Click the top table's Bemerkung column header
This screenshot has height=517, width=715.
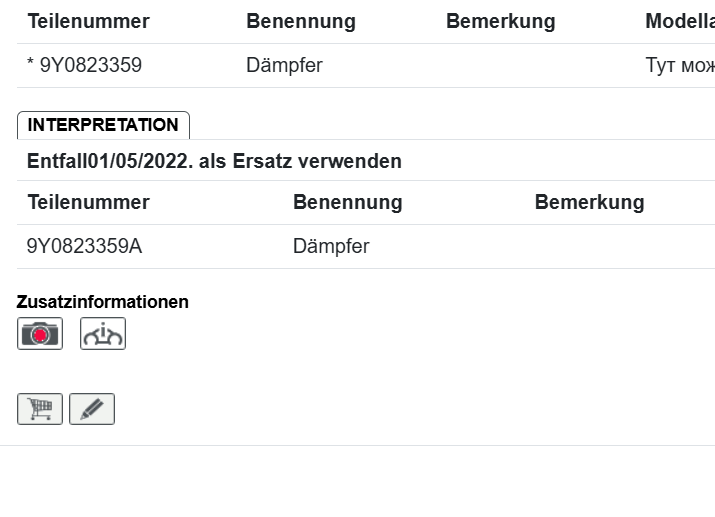500,21
